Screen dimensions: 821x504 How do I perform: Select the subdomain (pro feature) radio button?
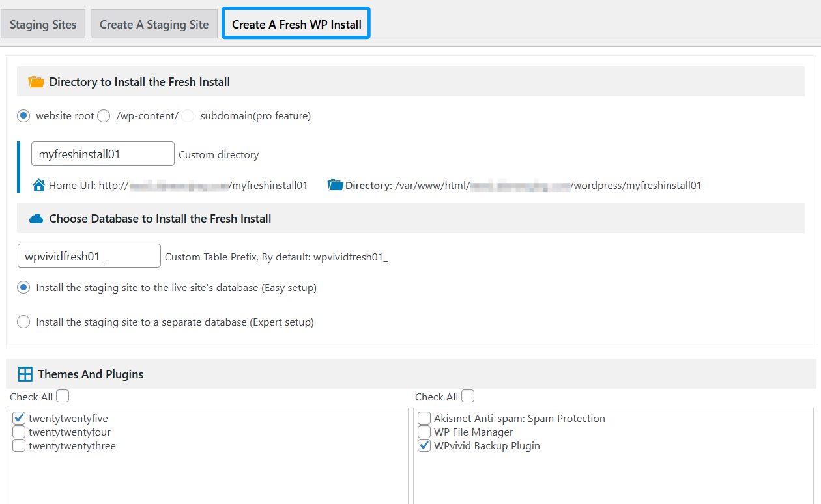point(188,116)
